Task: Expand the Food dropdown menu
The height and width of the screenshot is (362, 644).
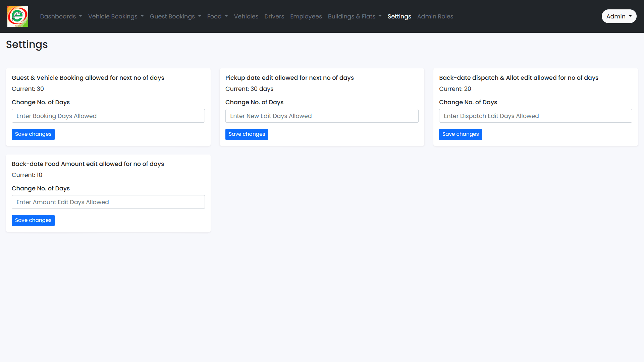Action: point(217,16)
